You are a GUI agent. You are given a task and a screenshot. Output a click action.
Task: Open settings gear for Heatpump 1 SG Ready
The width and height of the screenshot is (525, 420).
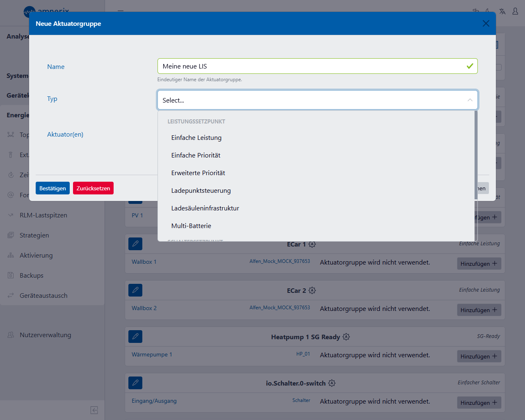tap(346, 337)
